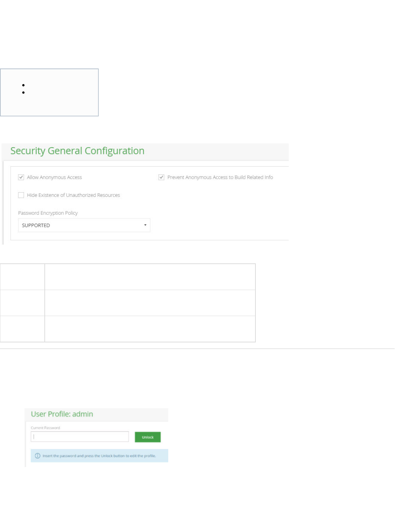Click the info icon in the blue banner
This screenshot has height=532, width=395.
[37, 456]
